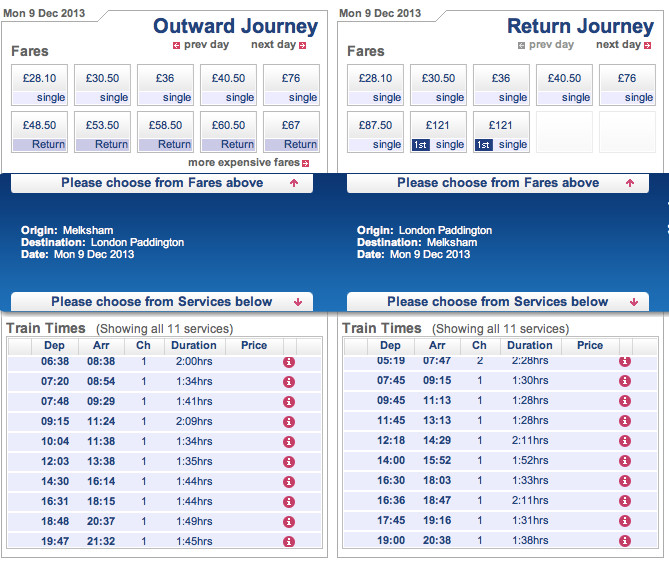669x564 pixels.
Task: Choose outward £48.50 return fare
Action: tap(40, 133)
